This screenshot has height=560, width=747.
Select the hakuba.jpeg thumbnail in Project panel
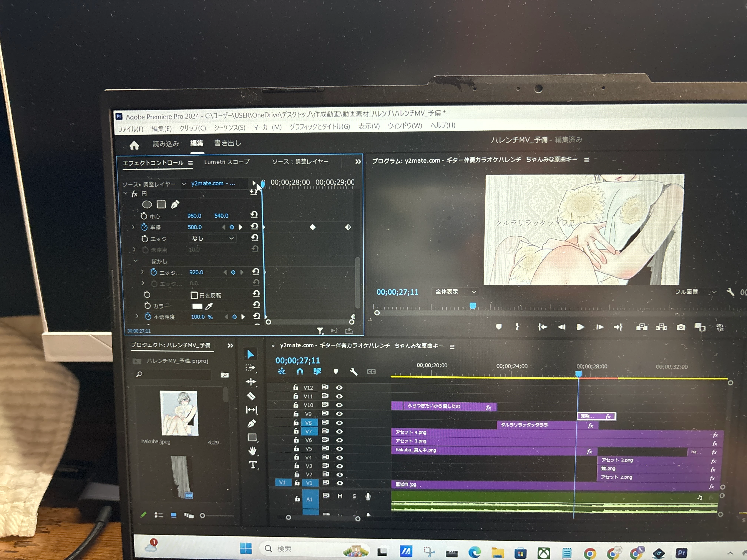(x=179, y=413)
